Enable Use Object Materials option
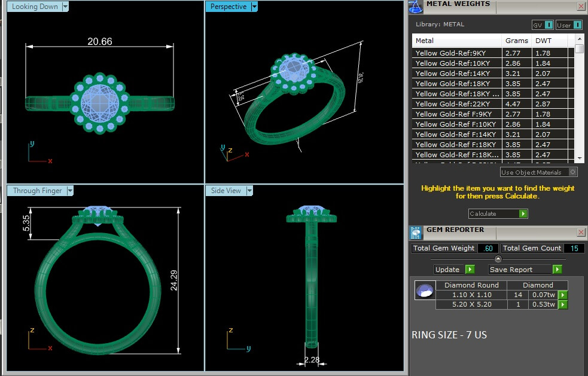 point(573,172)
